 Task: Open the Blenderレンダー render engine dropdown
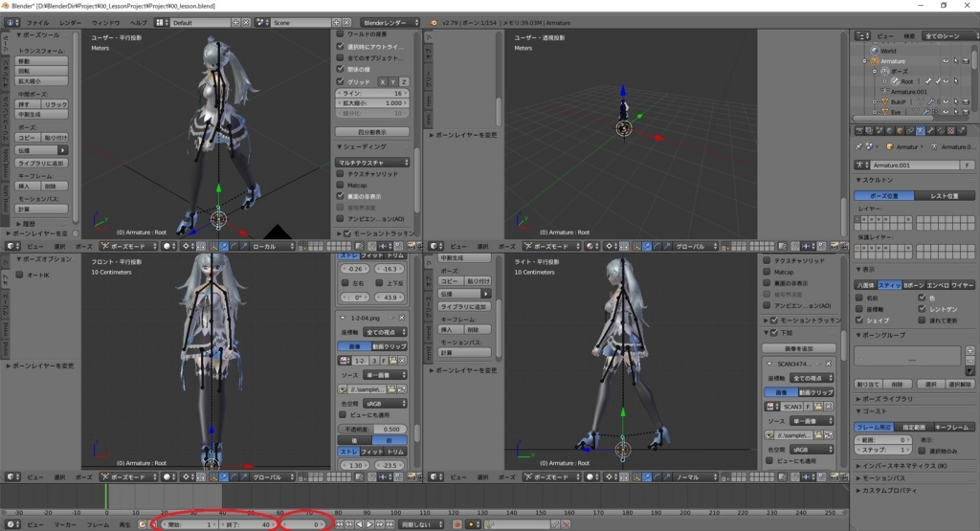(x=391, y=21)
